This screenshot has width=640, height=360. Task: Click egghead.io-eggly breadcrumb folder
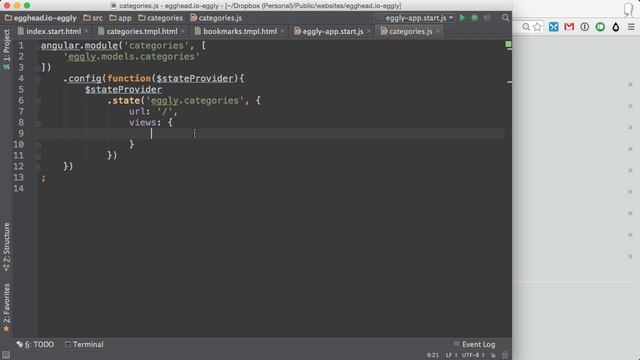41,18
